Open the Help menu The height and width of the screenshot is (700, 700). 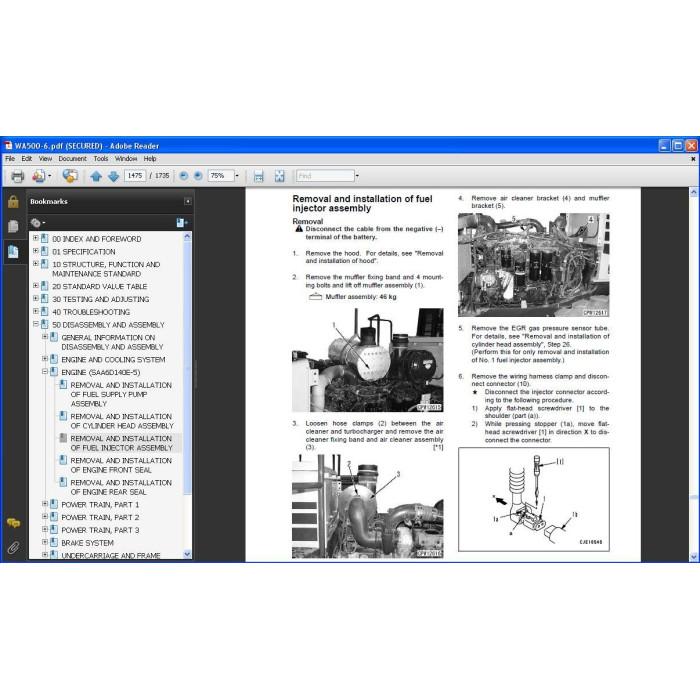(x=150, y=158)
